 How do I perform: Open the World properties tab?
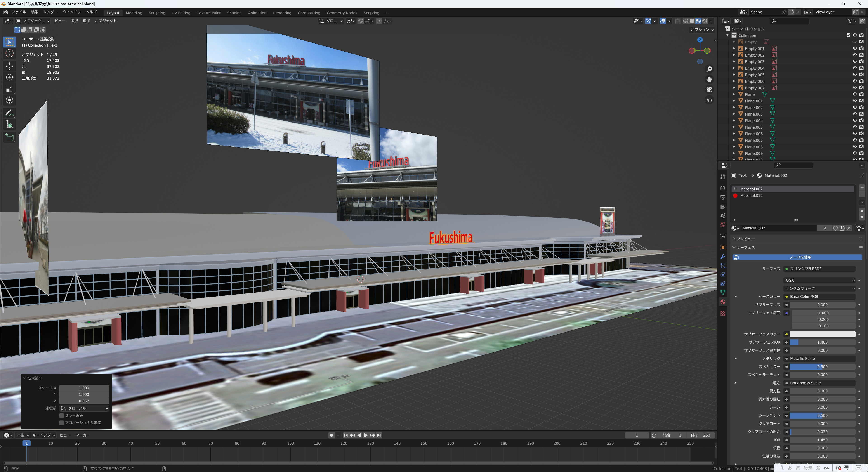click(x=723, y=225)
